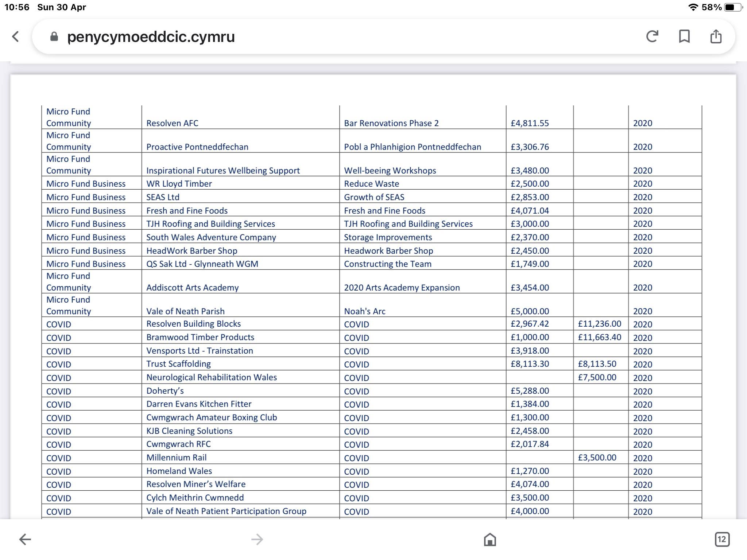Viewport: 747px width, 560px height.
Task: Click Constructing the Team project
Action: pos(387,264)
